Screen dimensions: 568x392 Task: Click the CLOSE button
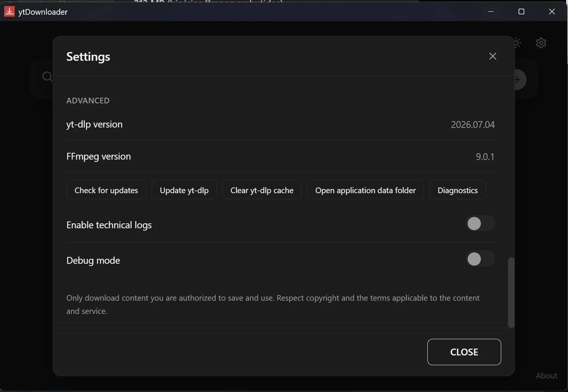coord(464,352)
